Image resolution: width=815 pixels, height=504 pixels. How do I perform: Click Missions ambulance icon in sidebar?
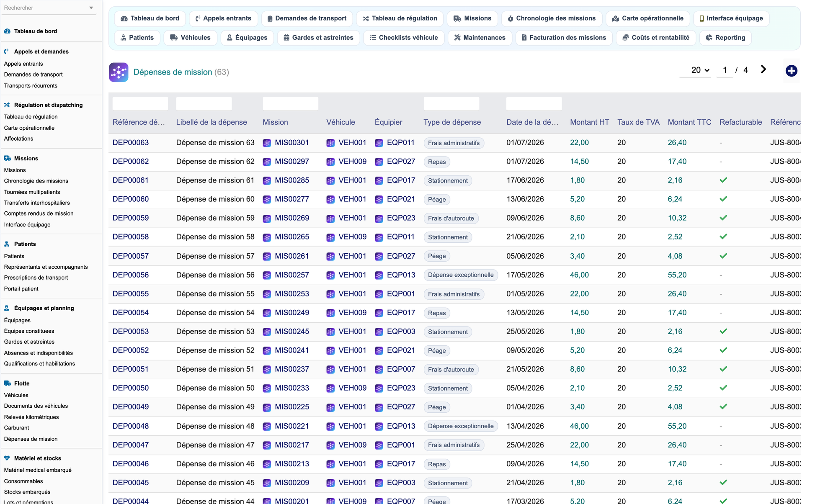(8, 158)
